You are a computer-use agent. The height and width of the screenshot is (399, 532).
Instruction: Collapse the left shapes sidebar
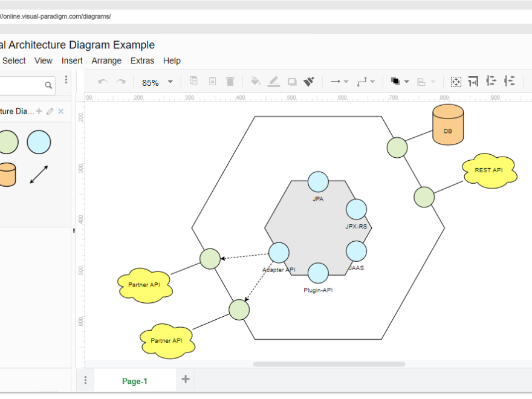tap(74, 230)
